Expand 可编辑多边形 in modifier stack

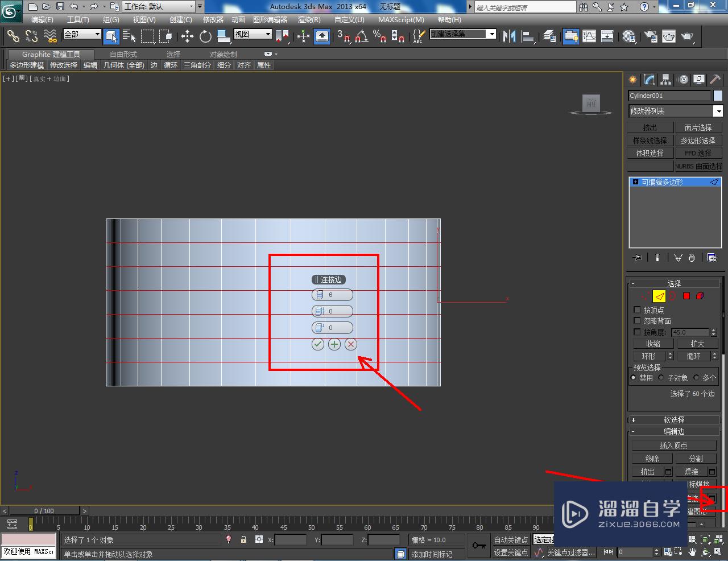click(x=635, y=182)
